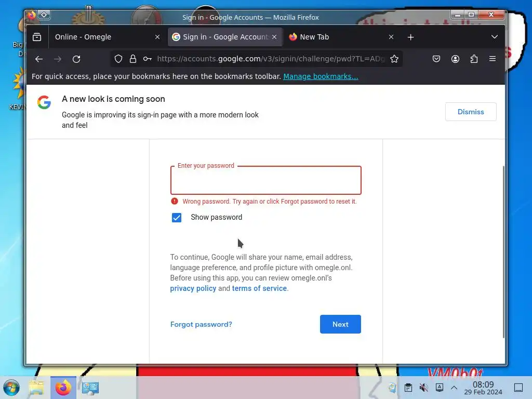Image resolution: width=532 pixels, height=399 pixels.
Task: Open the Windows Start orb
Action: [x=11, y=388]
